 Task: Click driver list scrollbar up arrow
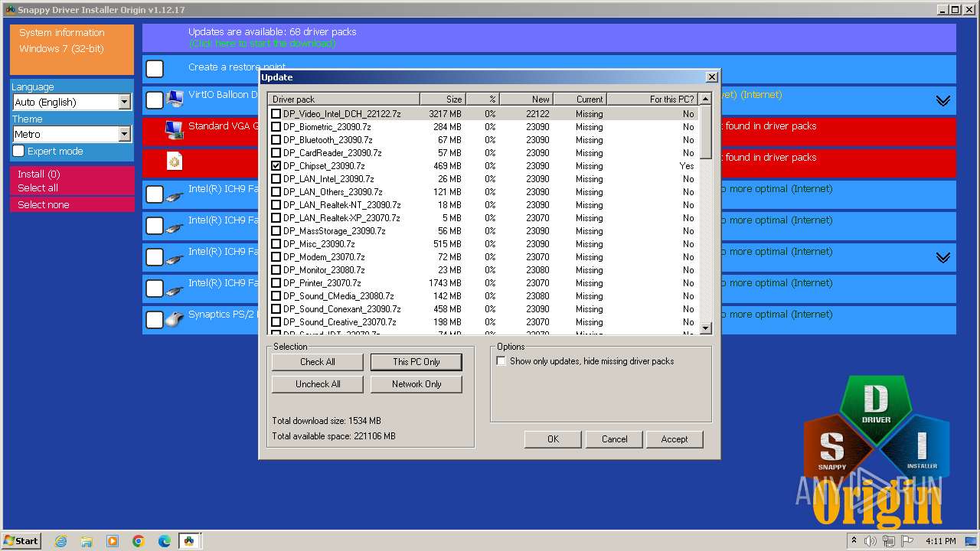(706, 99)
